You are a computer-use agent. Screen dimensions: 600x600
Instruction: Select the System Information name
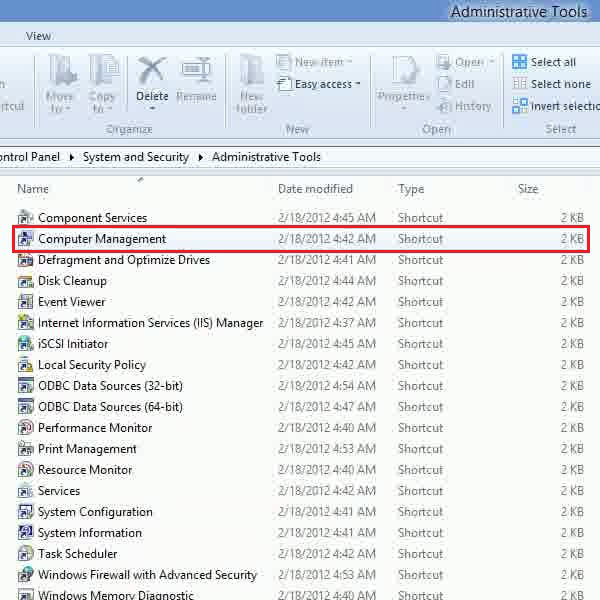(x=90, y=533)
